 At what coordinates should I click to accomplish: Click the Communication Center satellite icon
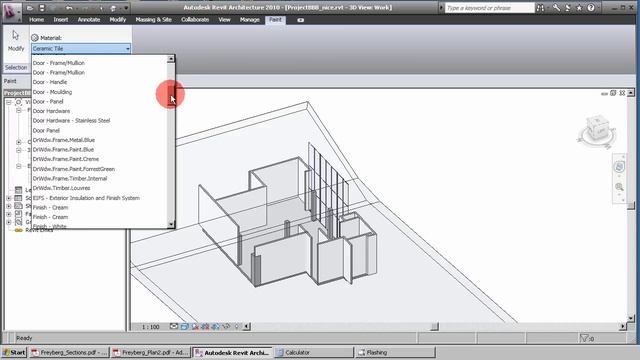pyautogui.click(x=568, y=8)
